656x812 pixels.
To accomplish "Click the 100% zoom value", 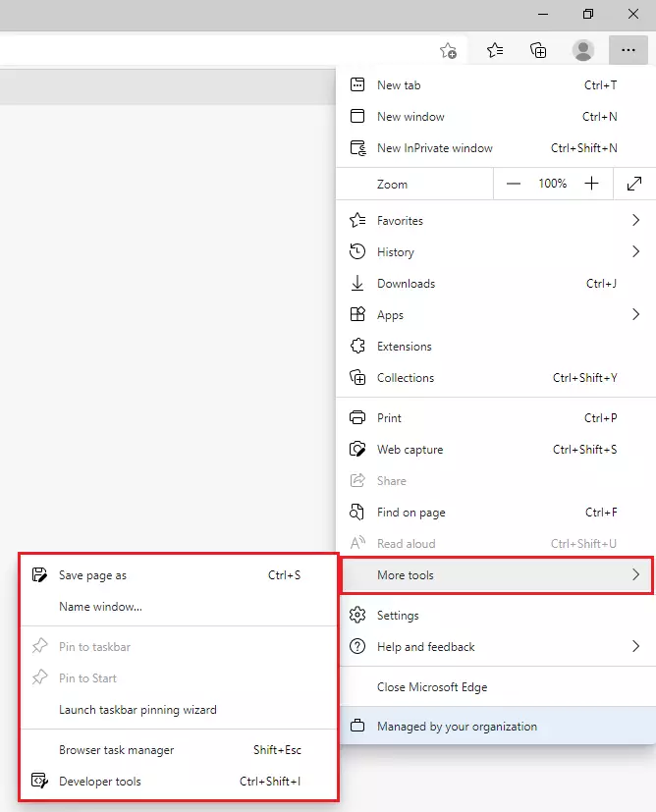I will click(x=553, y=184).
